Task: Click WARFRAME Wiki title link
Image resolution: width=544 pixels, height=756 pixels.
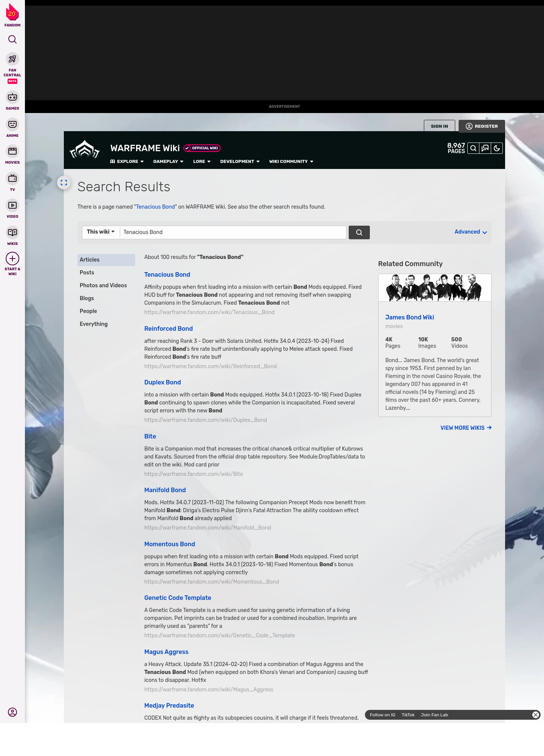Action: [x=145, y=148]
